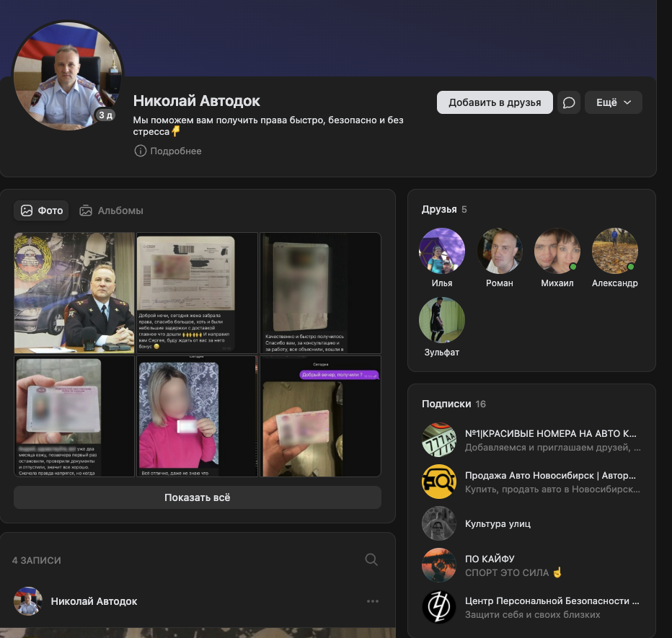Open the photo of woman in pink
Viewport: 672px width, 638px height.
197,416
